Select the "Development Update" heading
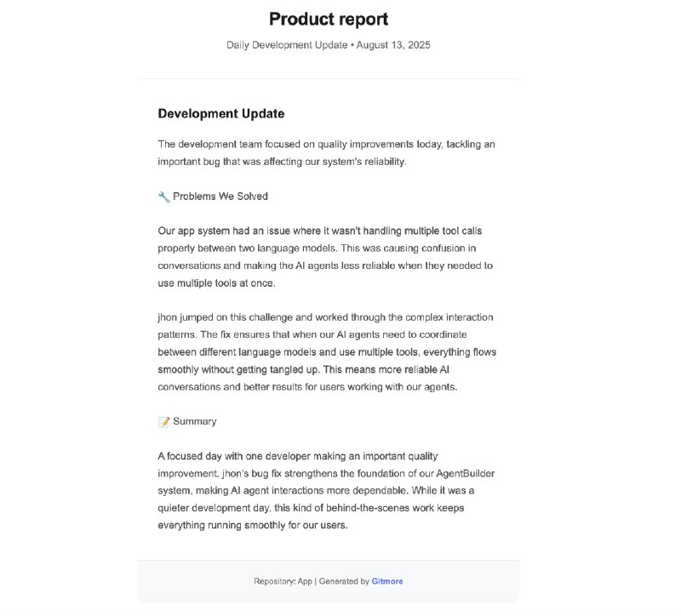 tap(221, 113)
